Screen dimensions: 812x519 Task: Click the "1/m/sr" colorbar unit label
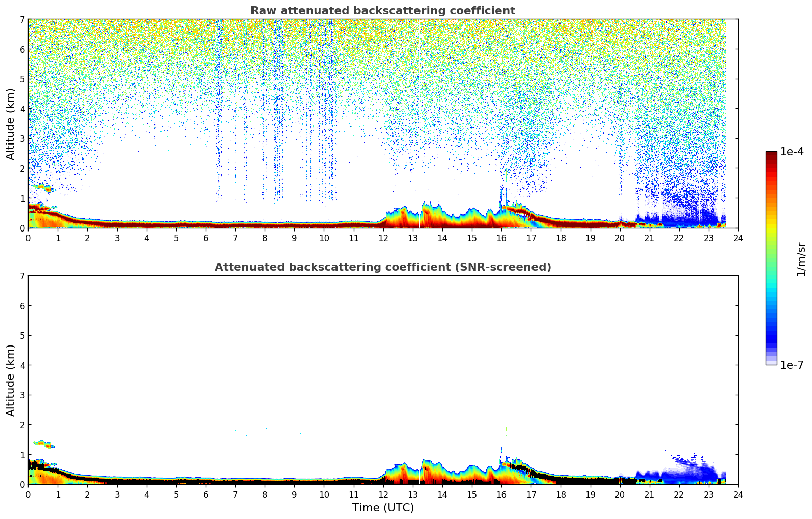point(801,259)
